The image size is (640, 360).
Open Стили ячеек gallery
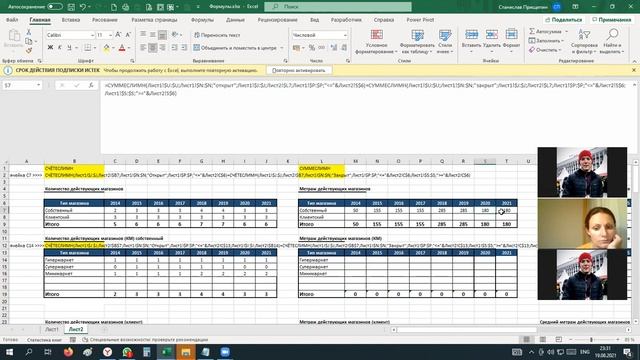[445, 42]
